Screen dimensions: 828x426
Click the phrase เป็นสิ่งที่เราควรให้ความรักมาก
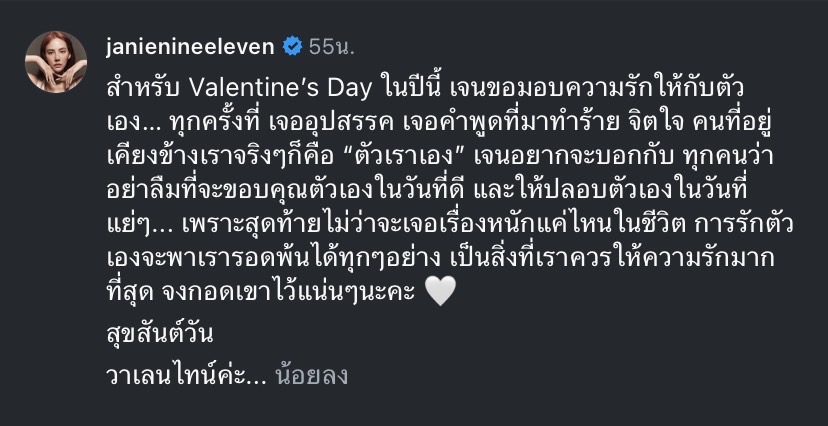click(610, 259)
